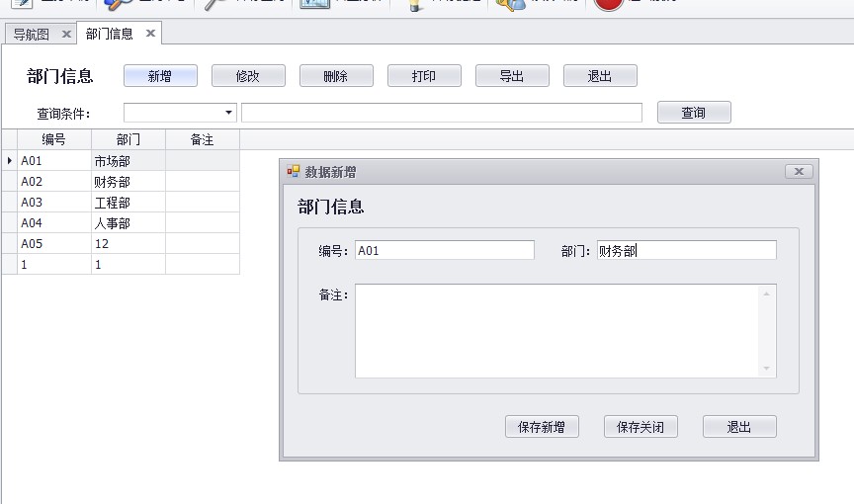Click the 保存新增 button
Screen dimensions: 854x504
(542, 427)
